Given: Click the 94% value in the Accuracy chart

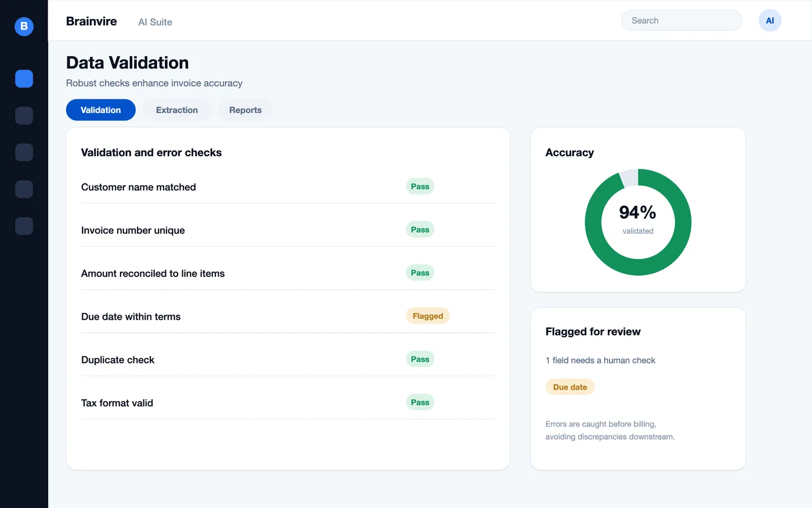Looking at the screenshot, I should click(637, 212).
